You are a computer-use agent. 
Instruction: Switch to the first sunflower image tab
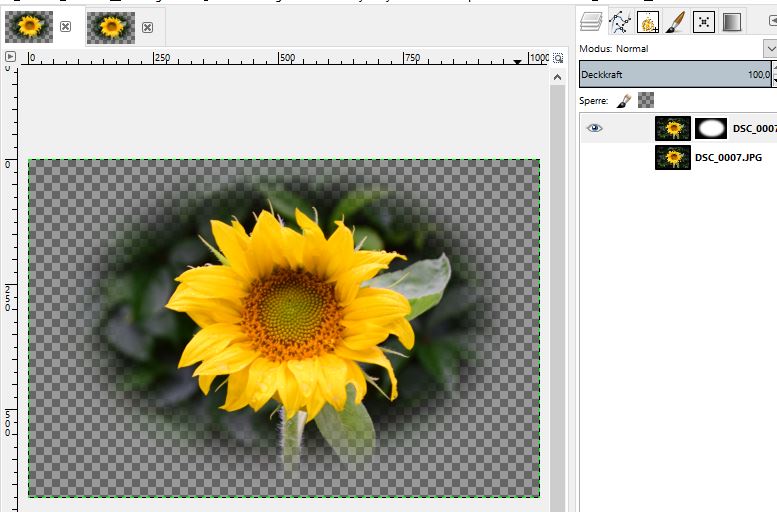(x=30, y=27)
